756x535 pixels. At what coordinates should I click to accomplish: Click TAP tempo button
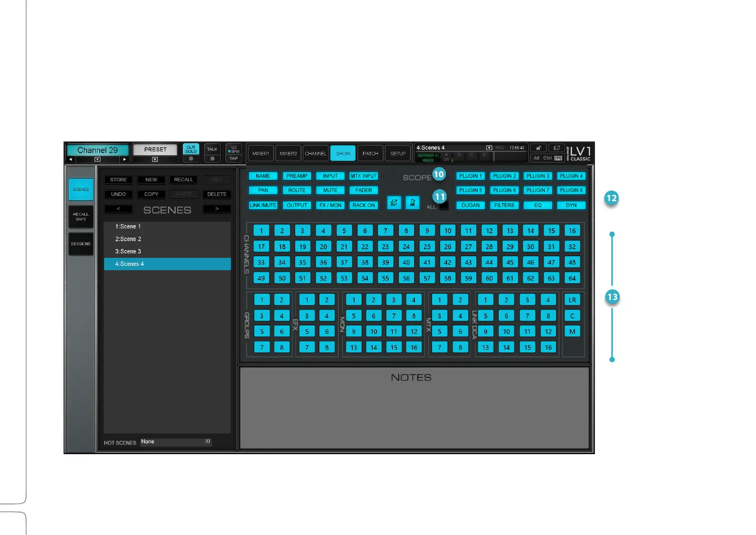pos(234,159)
